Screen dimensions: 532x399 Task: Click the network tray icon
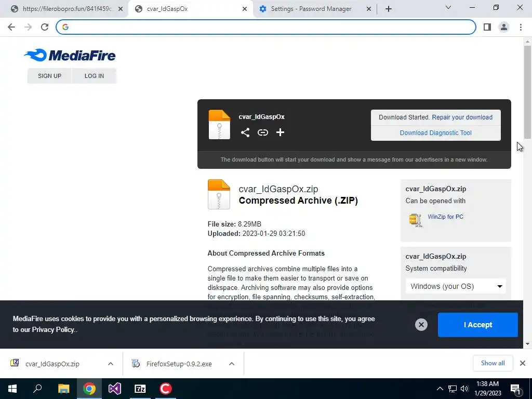(x=453, y=389)
